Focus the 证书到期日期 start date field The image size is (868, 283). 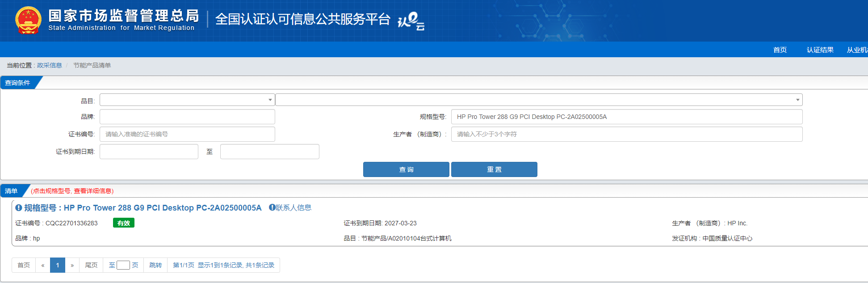[149, 152]
